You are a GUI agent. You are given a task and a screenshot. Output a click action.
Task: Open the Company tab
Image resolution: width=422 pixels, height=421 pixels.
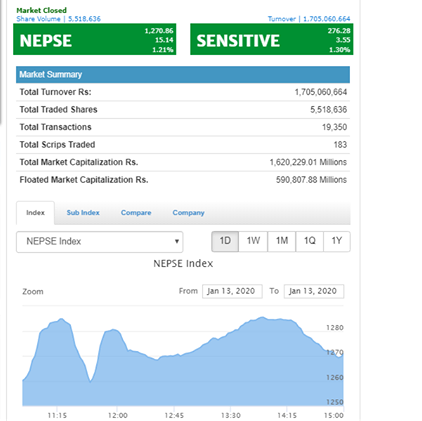tap(188, 213)
